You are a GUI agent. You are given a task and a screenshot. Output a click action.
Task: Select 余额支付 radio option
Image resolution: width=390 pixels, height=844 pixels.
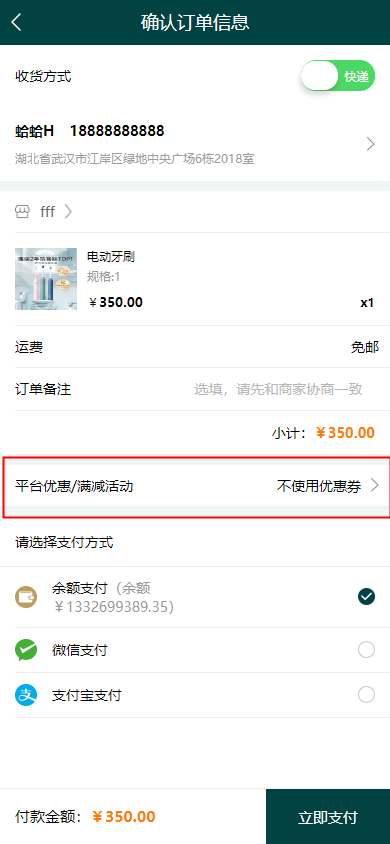[x=366, y=596]
